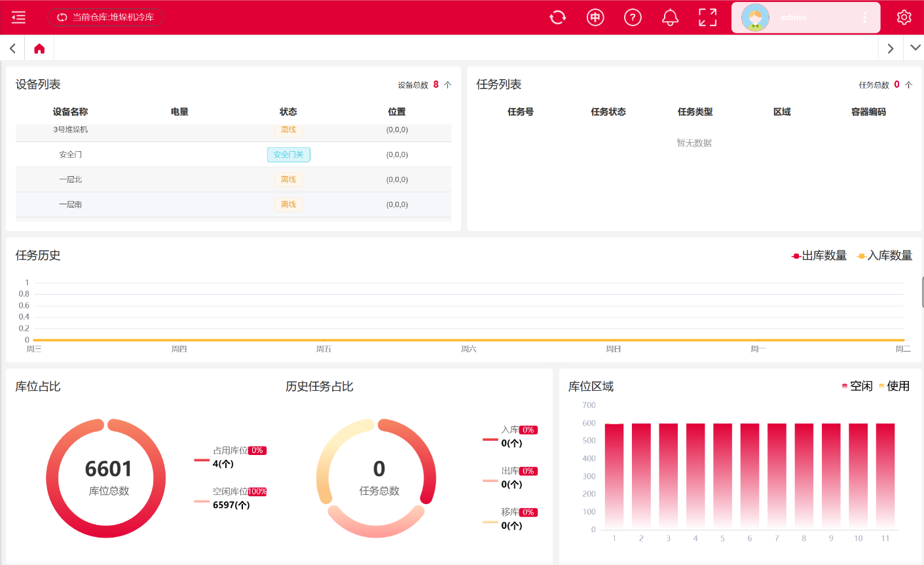The width and height of the screenshot is (924, 565).
Task: Click the refresh icon in the header
Action: click(x=557, y=18)
